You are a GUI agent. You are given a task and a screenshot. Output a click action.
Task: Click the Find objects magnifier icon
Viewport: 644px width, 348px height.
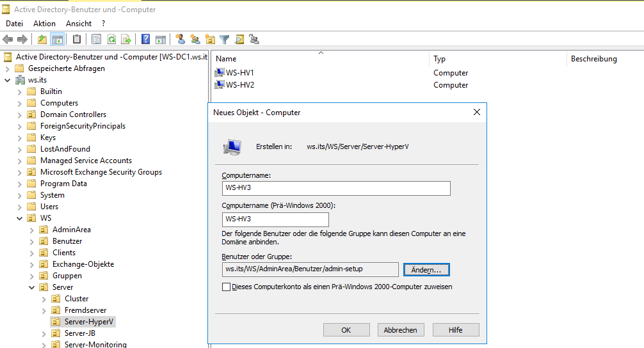(239, 40)
